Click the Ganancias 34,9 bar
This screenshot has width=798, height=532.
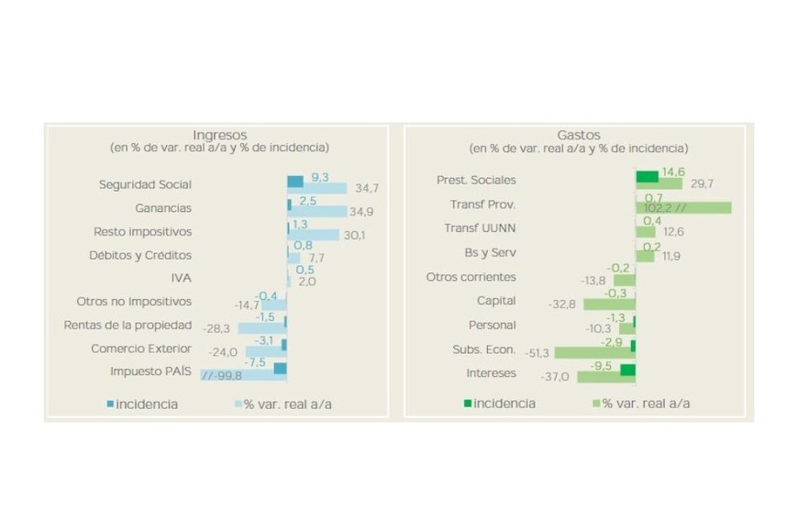317,212
